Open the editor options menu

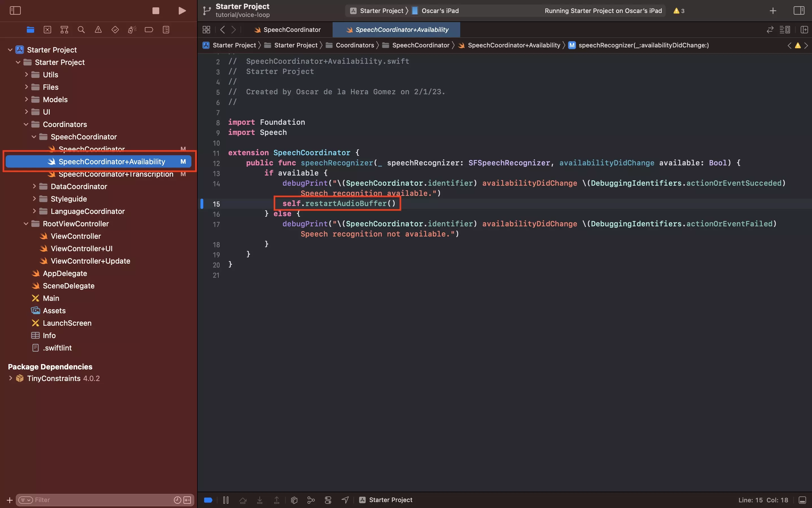785,30
